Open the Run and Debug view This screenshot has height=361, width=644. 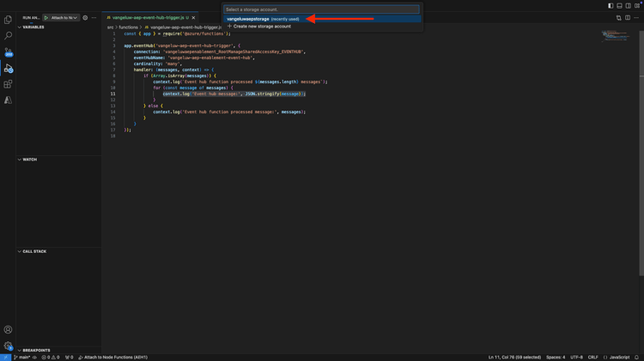click(x=8, y=68)
